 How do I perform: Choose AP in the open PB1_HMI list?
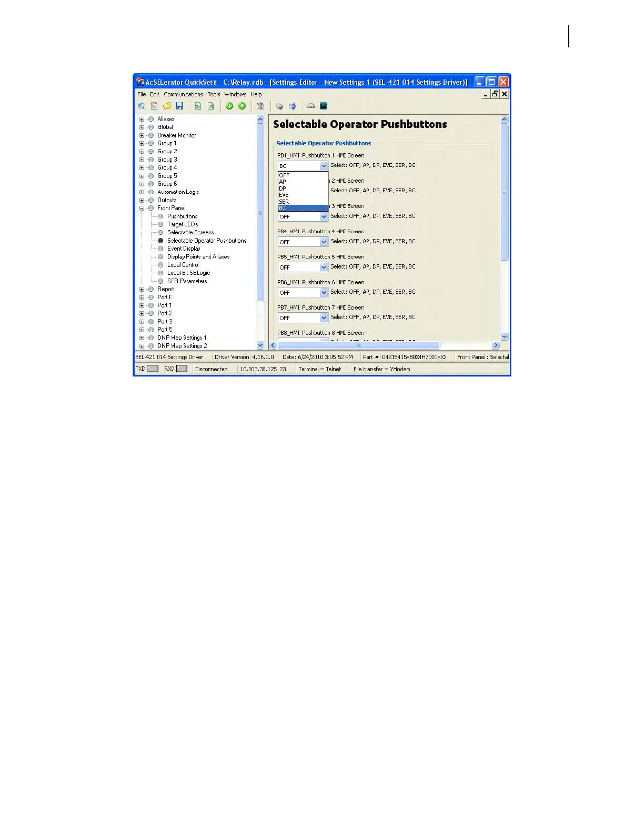303,182
